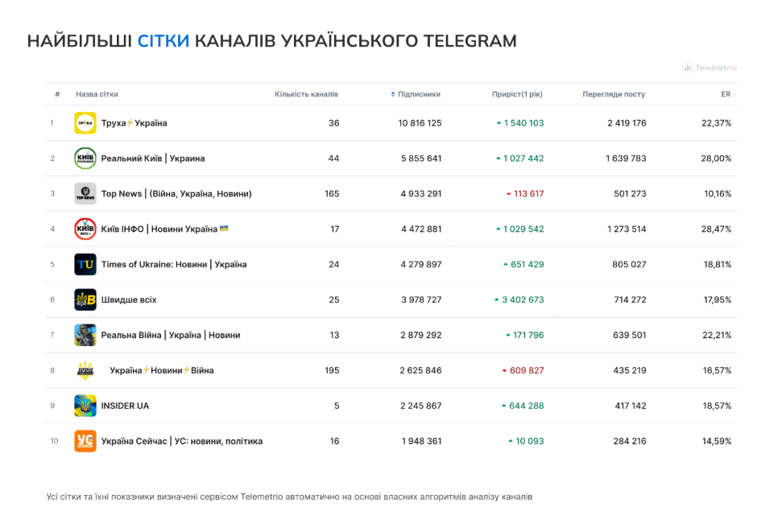Click the orange УС channel avatar
Viewport: 782px width, 532px height.
[x=85, y=441]
